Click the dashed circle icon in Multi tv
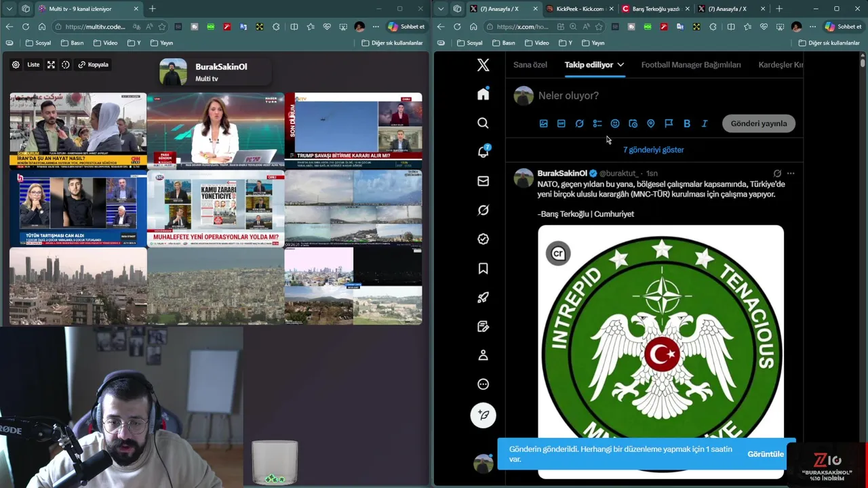Image resolution: width=868 pixels, height=488 pixels. [66, 65]
